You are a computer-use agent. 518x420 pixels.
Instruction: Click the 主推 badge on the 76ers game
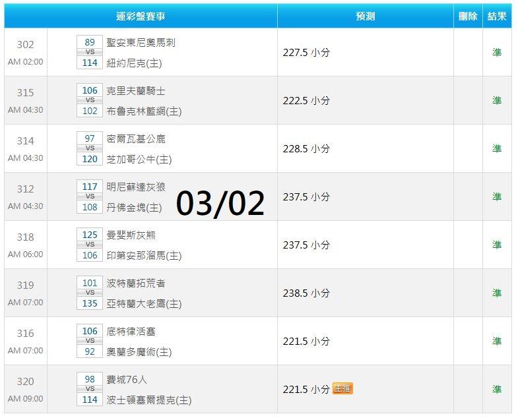(x=342, y=389)
